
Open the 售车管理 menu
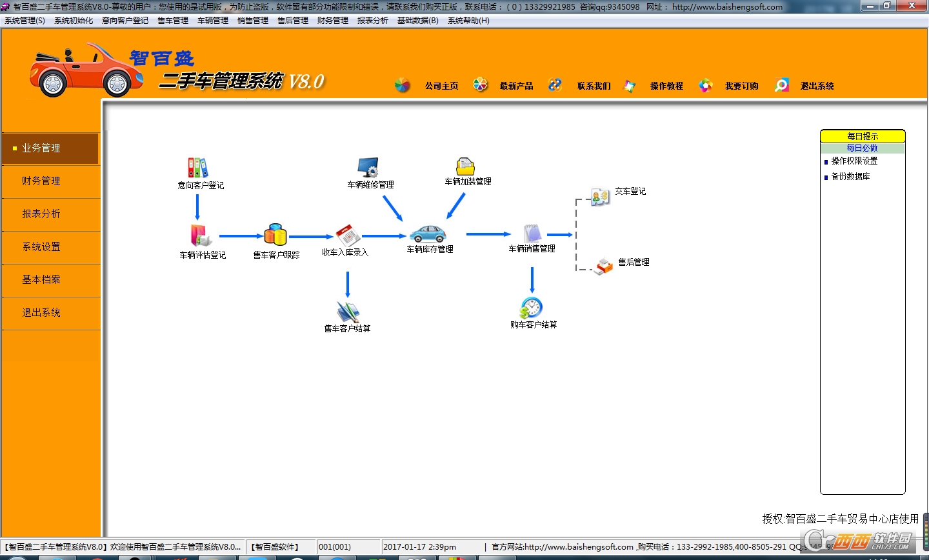(x=173, y=21)
